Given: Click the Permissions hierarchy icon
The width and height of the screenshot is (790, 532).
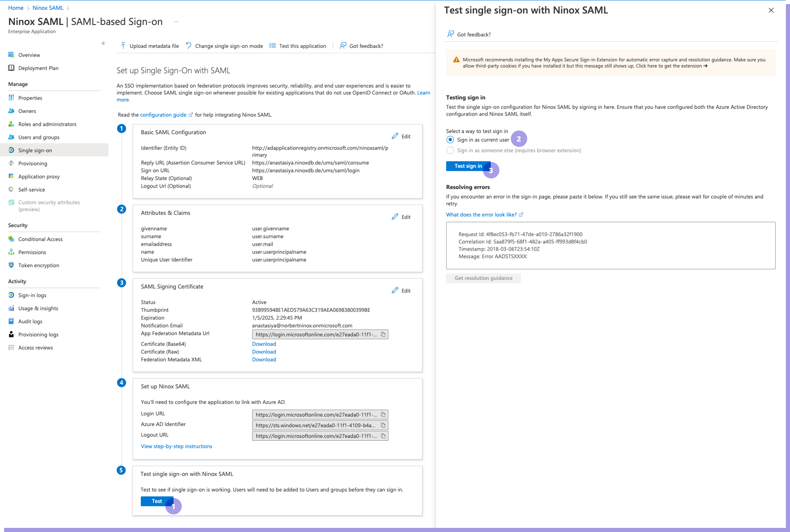Looking at the screenshot, I should [11, 252].
